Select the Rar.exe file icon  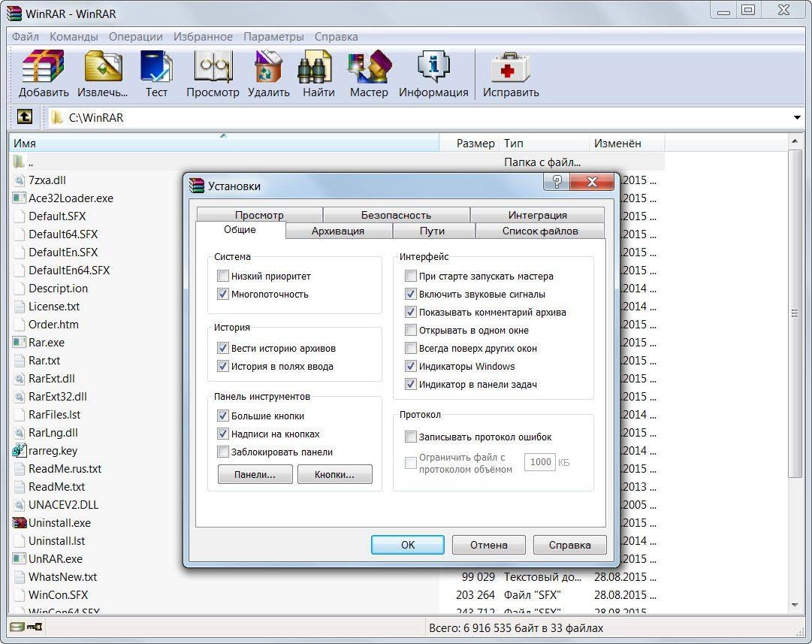20,343
